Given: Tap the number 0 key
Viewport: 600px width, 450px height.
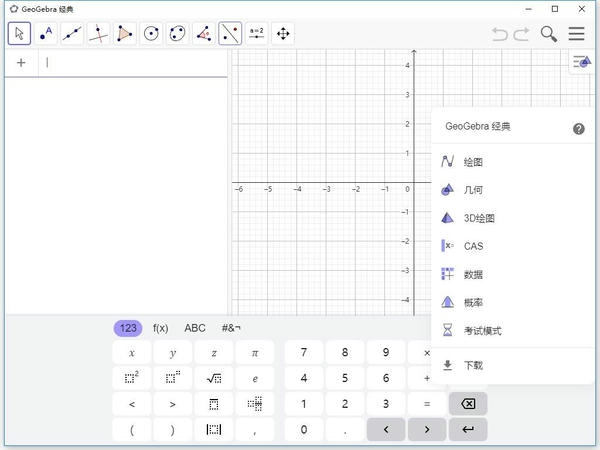Looking at the screenshot, I should click(x=304, y=430).
